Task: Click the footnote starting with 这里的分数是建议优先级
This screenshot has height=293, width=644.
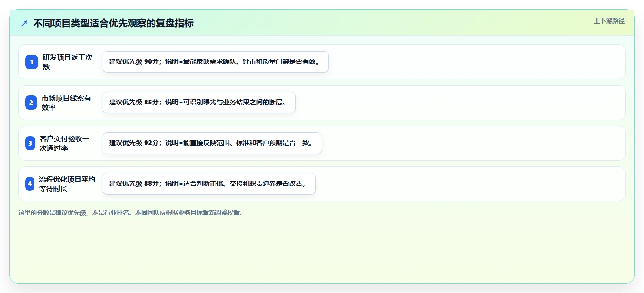Action: pos(131,213)
